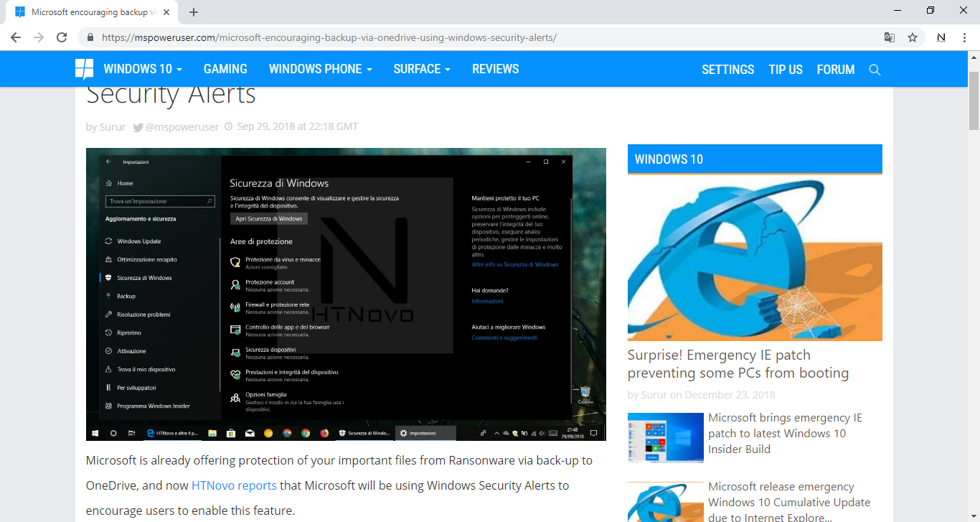Bookmark this page with the star icon
The height and width of the screenshot is (522, 980).
913,37
